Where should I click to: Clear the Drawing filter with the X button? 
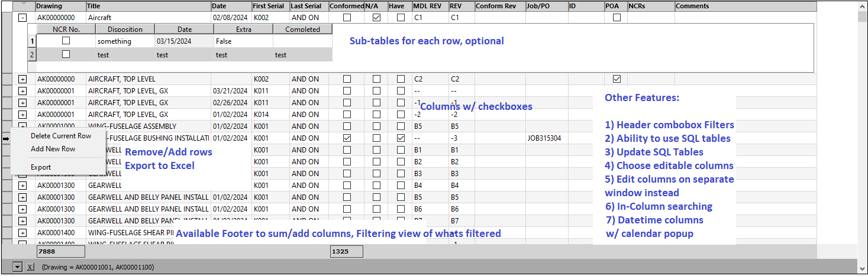(30, 267)
